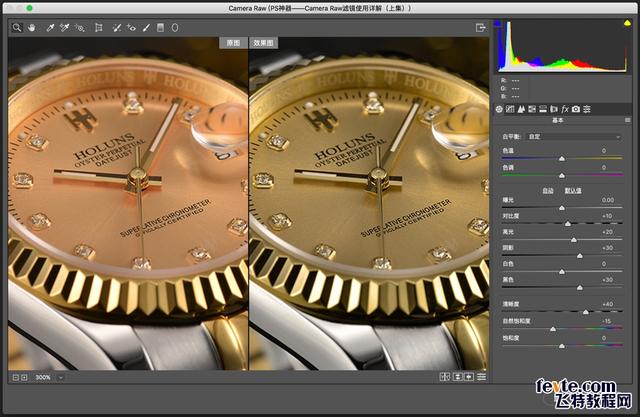Cycle the Before/After view mode
Image resolution: width=640 pixels, height=417 pixels.
[444, 377]
